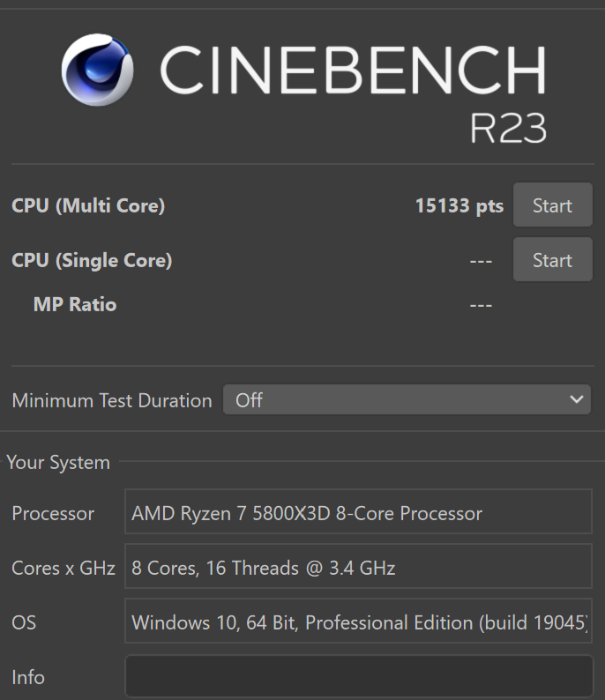The width and height of the screenshot is (605, 700).
Task: Click the CPU (Multi Core) label
Action: coord(88,206)
